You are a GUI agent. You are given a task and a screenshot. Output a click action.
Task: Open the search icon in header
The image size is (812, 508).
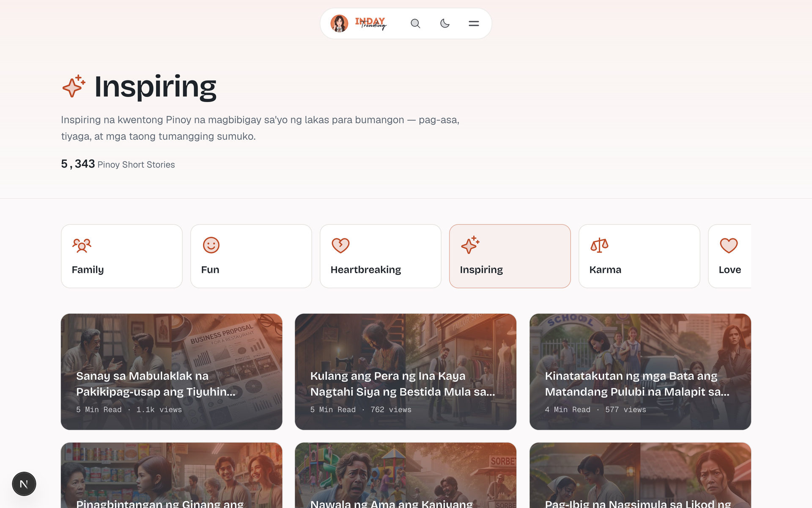415,24
